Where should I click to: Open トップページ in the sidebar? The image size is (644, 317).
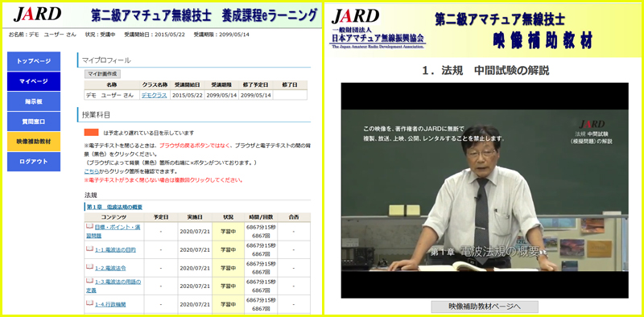pyautogui.click(x=34, y=61)
